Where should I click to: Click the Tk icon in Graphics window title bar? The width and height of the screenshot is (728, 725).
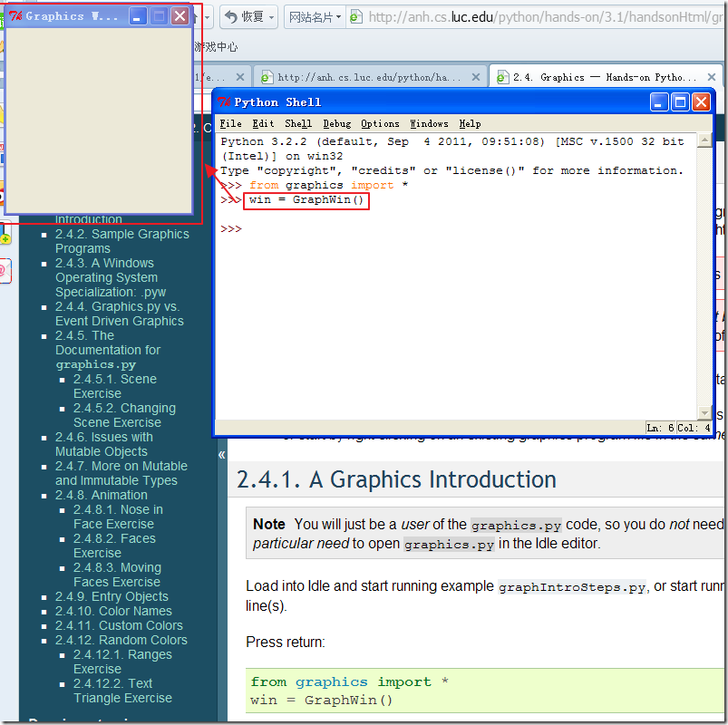15,16
